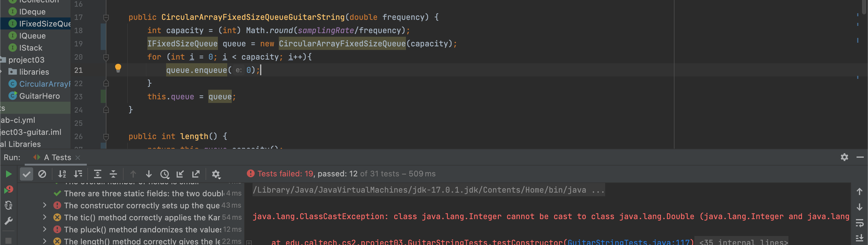Open GuitarHero class in project tree
The height and width of the screenshot is (245, 868).
[x=39, y=96]
